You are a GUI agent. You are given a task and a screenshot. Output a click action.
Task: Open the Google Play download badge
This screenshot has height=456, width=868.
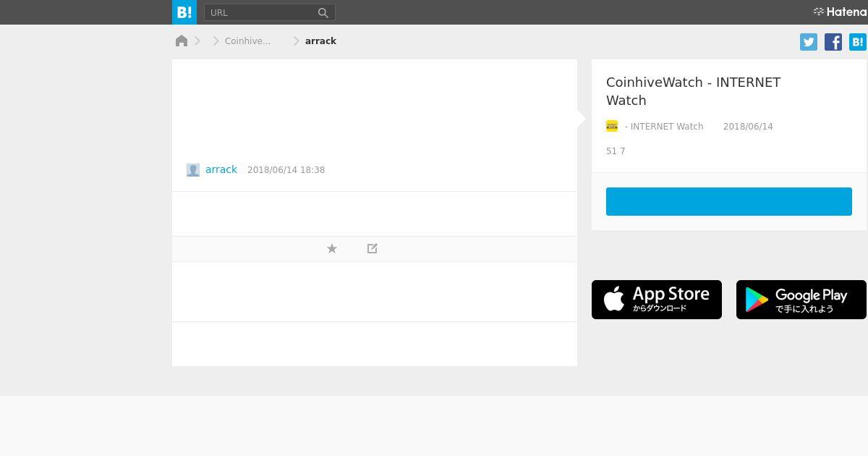click(801, 300)
